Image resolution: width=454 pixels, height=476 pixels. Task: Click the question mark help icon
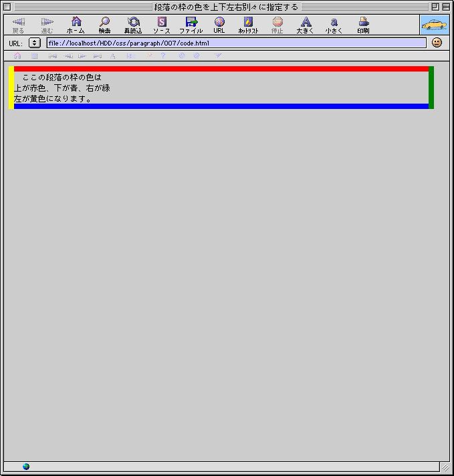point(163,55)
